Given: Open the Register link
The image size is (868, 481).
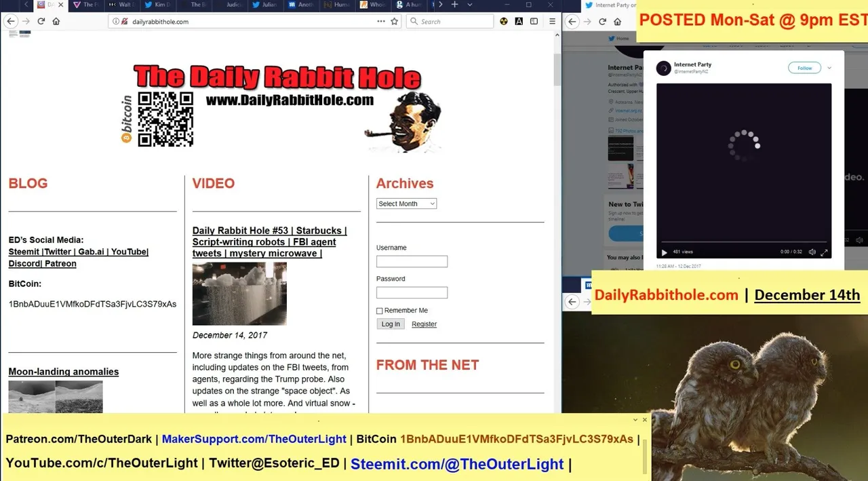Looking at the screenshot, I should click(x=424, y=324).
